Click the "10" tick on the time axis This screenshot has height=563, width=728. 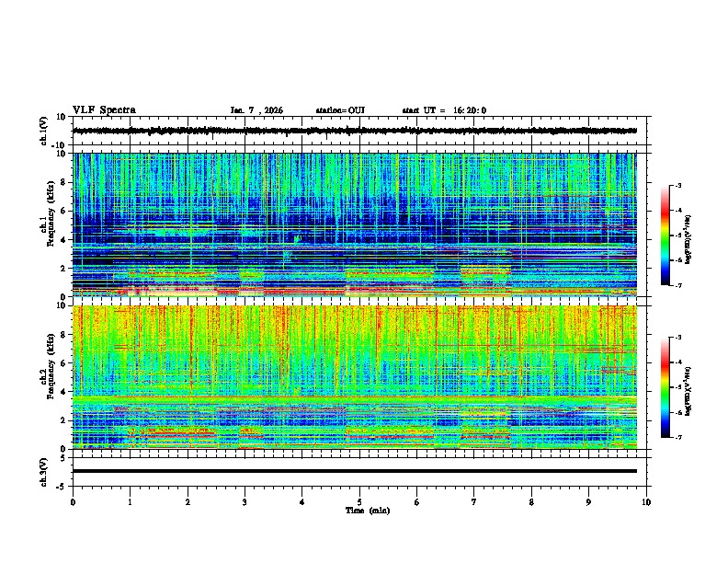pyautogui.click(x=646, y=502)
